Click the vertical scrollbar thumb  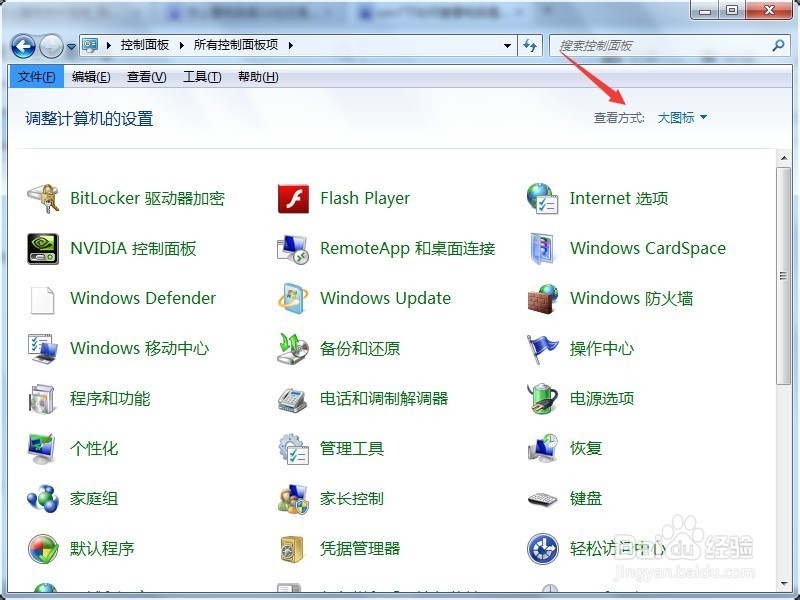(x=783, y=276)
